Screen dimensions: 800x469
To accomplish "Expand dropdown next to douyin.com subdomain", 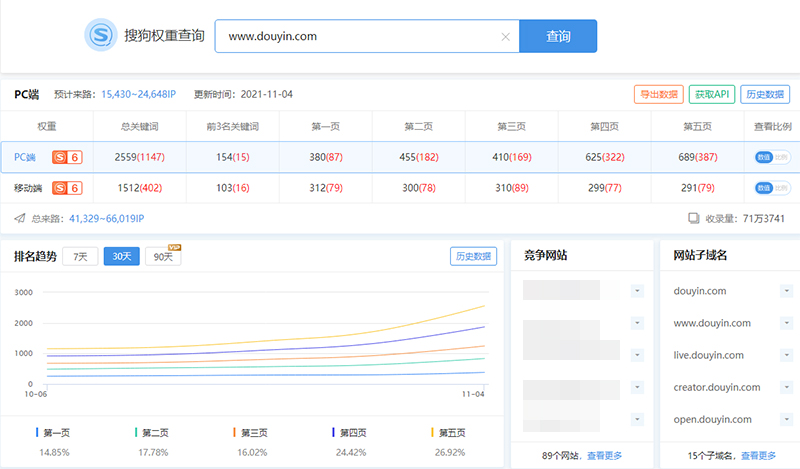I will [786, 291].
